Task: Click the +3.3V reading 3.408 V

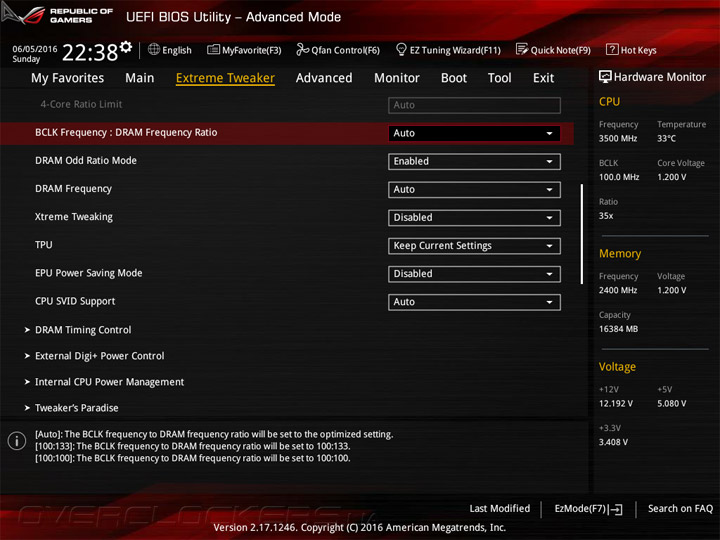Action: click(613, 442)
